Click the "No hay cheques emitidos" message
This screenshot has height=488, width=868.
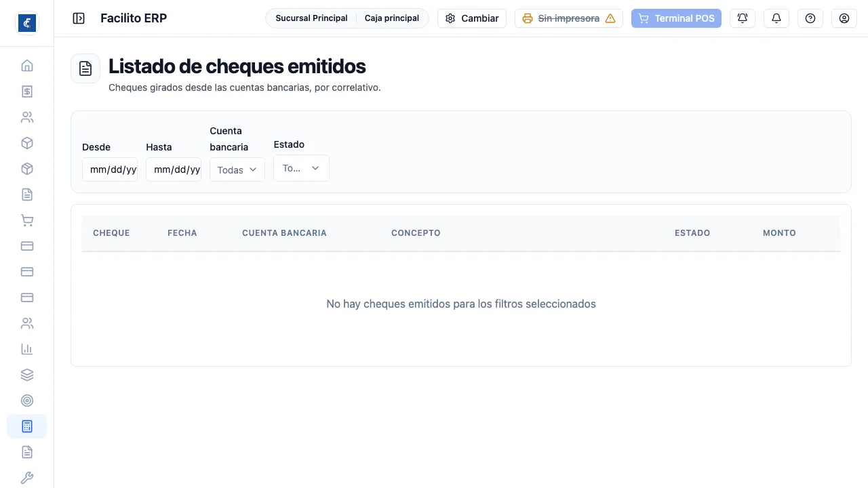click(461, 304)
